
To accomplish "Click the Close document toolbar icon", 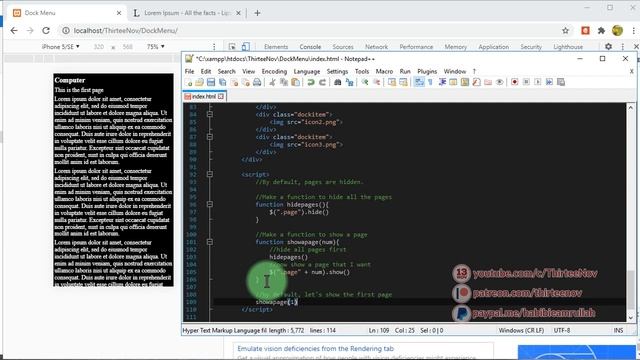I will pos(234,82).
